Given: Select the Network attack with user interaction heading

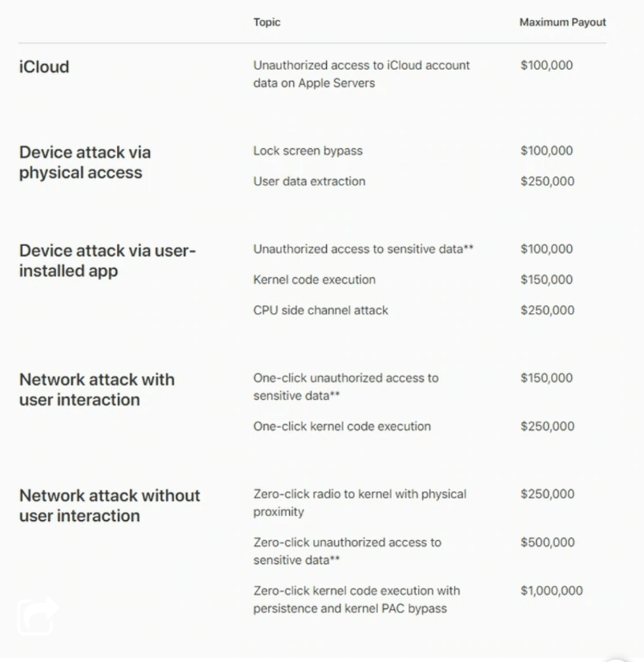Looking at the screenshot, I should (x=96, y=390).
